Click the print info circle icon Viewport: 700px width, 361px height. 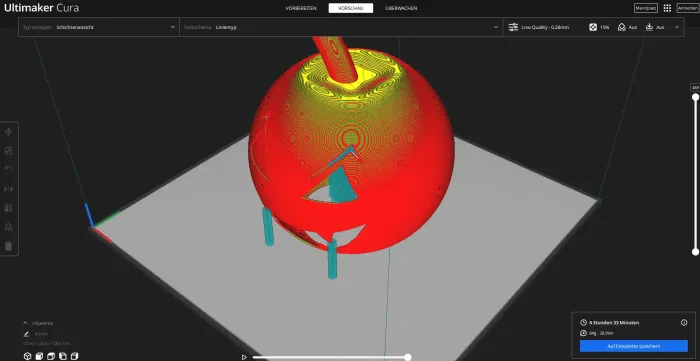(684, 323)
